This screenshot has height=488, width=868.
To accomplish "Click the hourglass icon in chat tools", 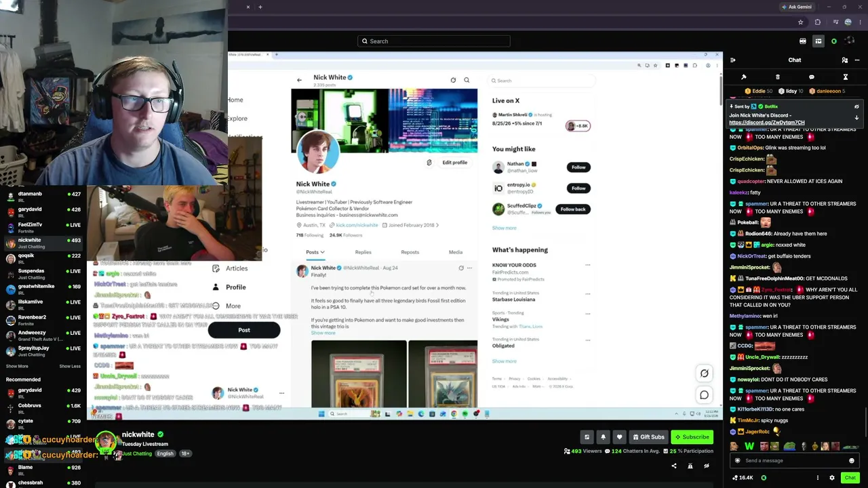I will pos(846,77).
